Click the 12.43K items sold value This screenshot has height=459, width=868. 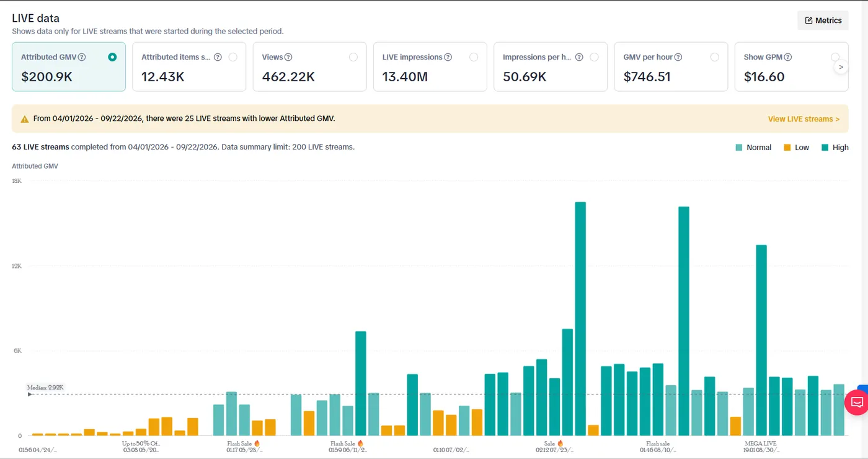click(x=163, y=77)
